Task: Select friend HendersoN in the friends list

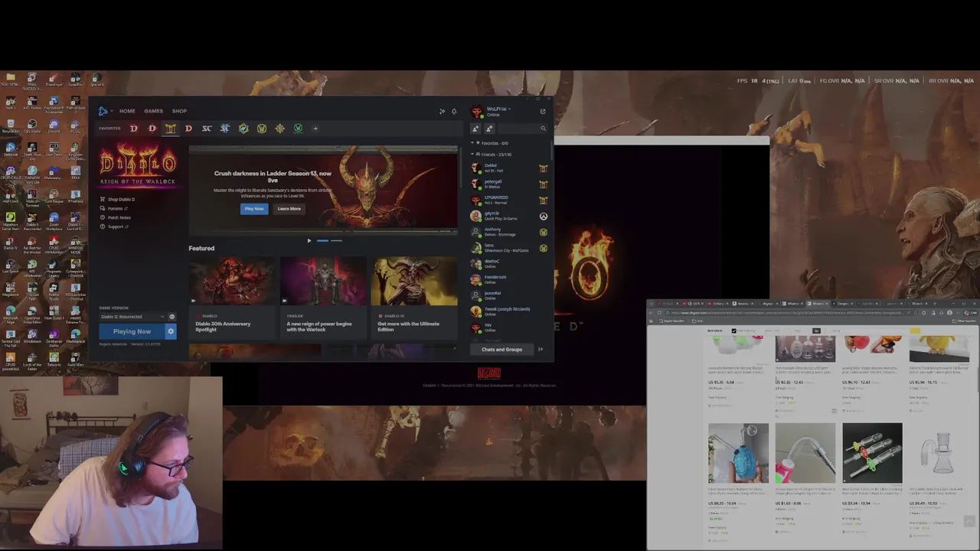Action: point(509,279)
